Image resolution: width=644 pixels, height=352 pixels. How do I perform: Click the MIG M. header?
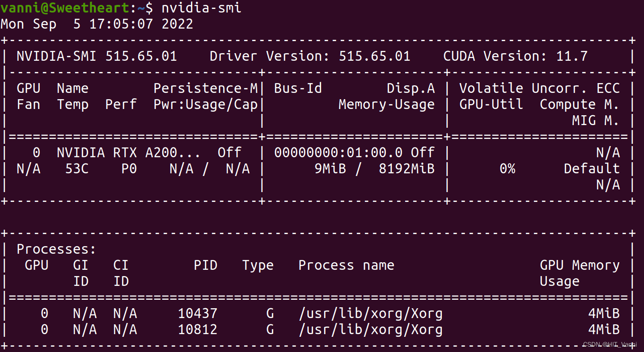pyautogui.click(x=596, y=120)
